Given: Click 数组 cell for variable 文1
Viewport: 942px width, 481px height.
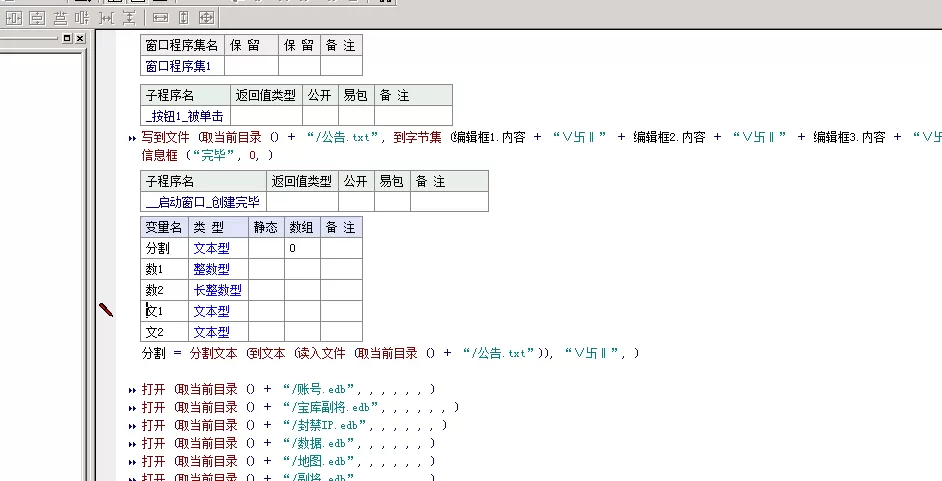Looking at the screenshot, I should (302, 311).
